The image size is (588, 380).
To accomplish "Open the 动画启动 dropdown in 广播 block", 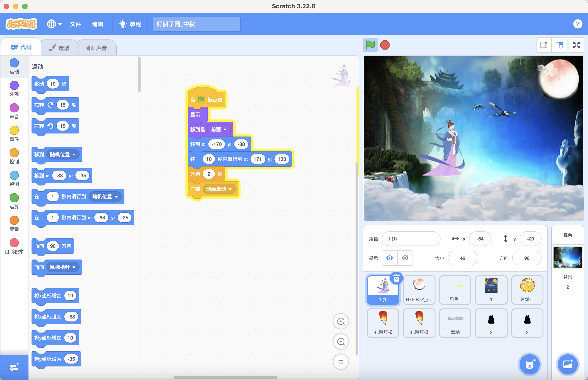I will 219,189.
